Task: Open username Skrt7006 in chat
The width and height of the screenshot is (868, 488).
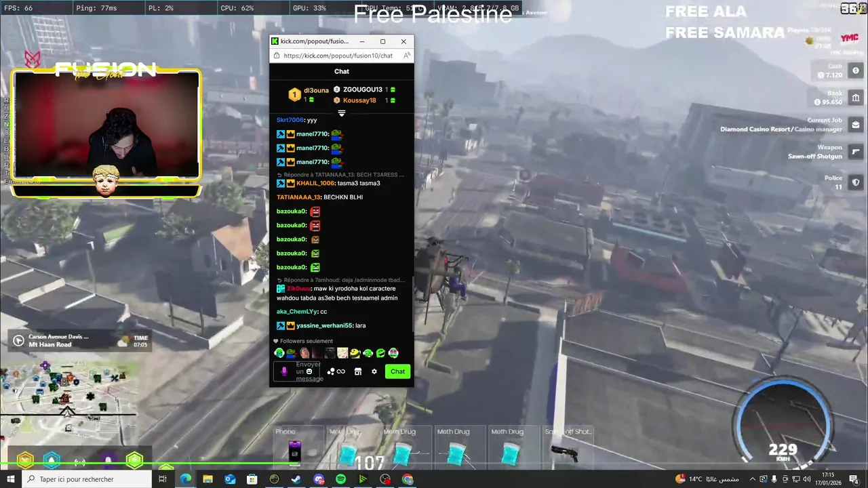Action: click(x=290, y=120)
